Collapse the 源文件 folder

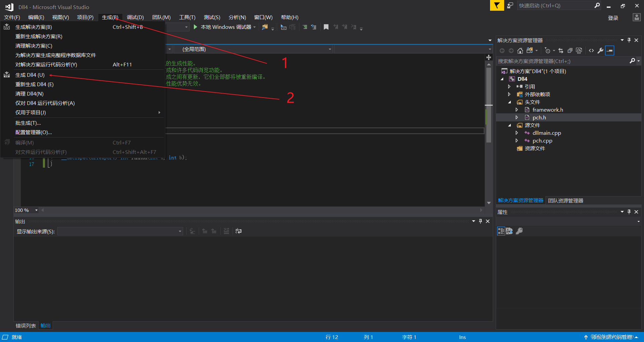(510, 125)
